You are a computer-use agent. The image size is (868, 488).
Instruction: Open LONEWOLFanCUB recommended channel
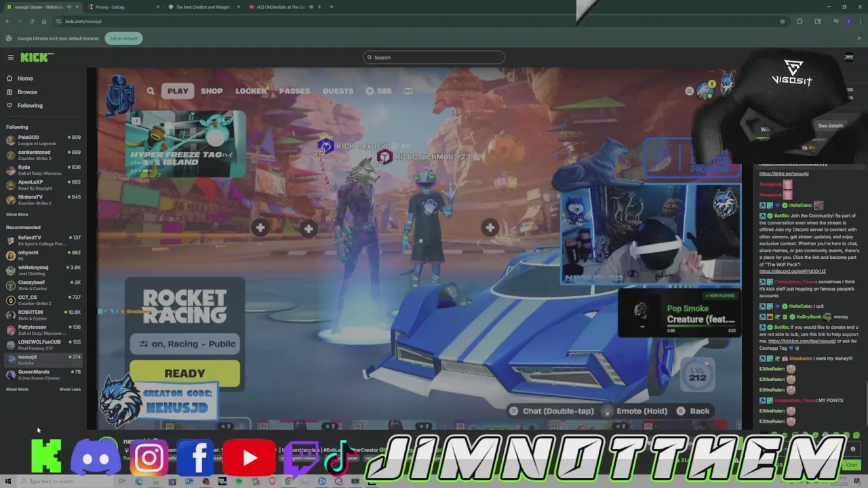coord(43,345)
